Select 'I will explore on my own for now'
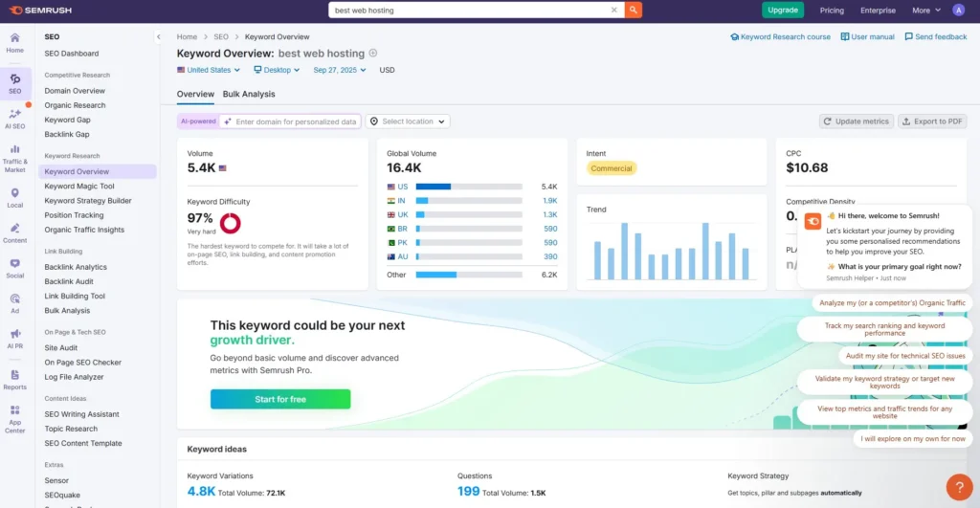Image resolution: width=980 pixels, height=508 pixels. tap(912, 439)
